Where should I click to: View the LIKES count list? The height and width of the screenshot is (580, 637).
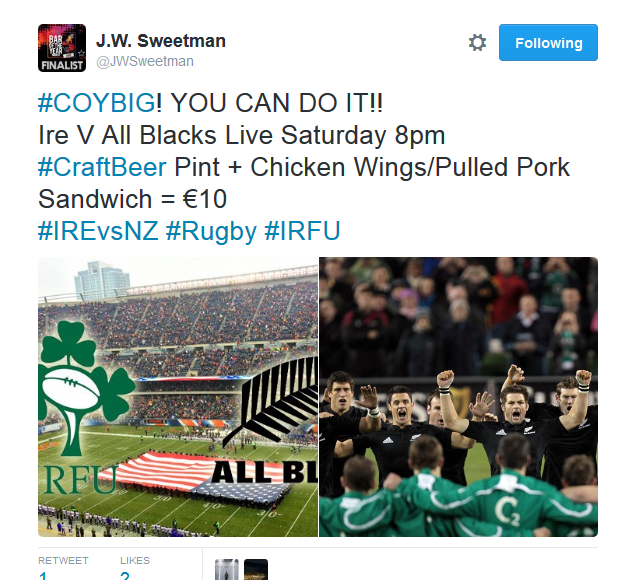coord(135,561)
